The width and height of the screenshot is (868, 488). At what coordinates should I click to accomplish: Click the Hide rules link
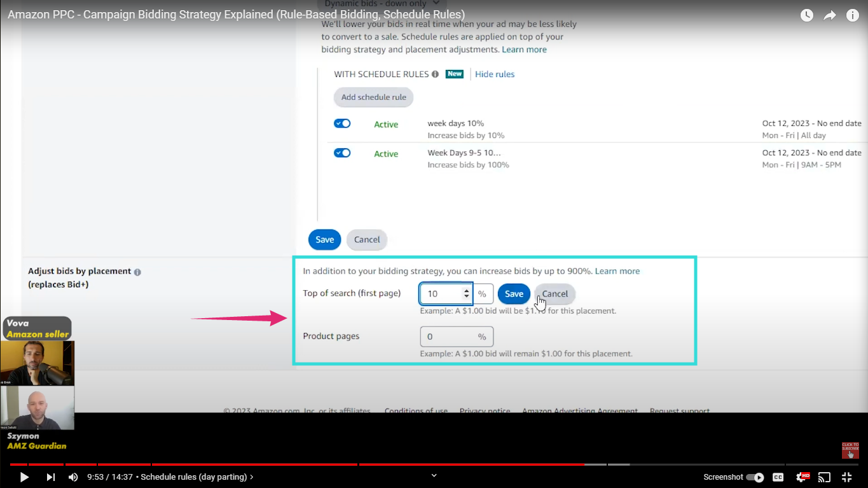pyautogui.click(x=495, y=74)
